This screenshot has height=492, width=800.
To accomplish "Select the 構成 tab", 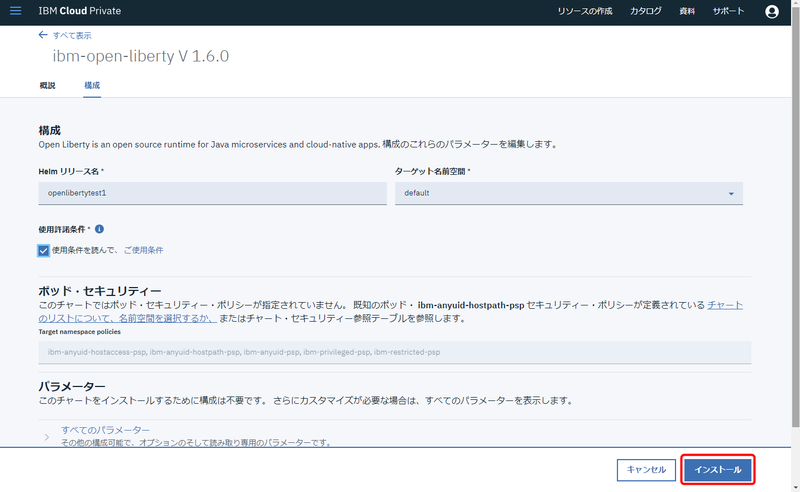I will [x=92, y=85].
